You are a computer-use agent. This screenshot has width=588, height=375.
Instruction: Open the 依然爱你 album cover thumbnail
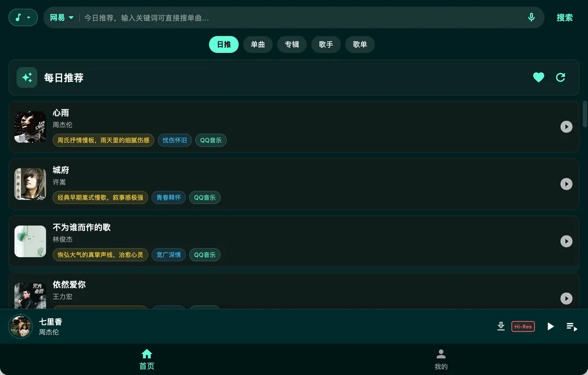(x=30, y=296)
